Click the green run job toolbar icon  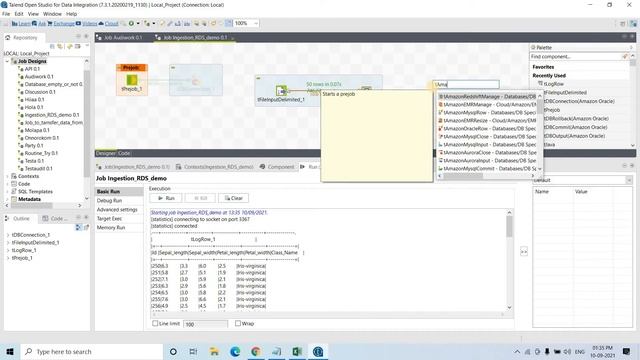point(131,24)
